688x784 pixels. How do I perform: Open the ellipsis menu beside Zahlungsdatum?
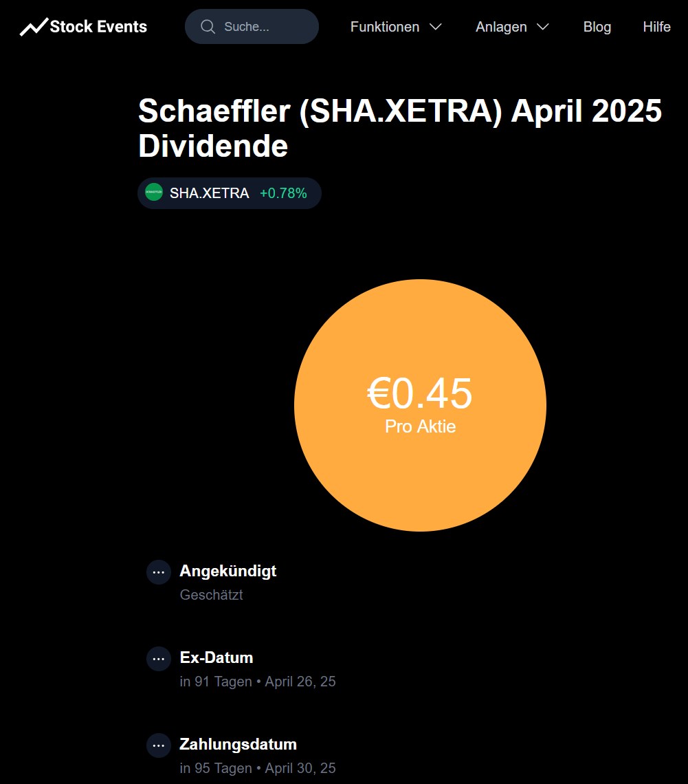click(x=158, y=745)
